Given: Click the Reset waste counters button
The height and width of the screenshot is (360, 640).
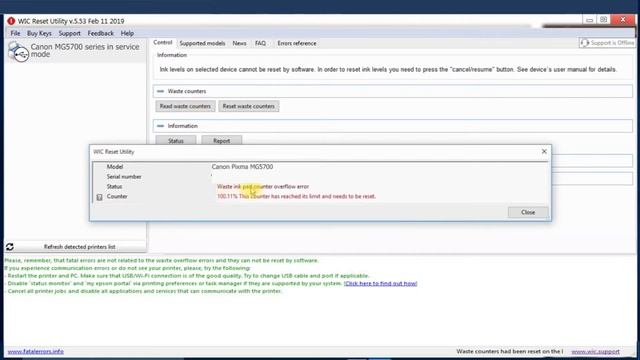Looking at the screenshot, I should pos(249,106).
